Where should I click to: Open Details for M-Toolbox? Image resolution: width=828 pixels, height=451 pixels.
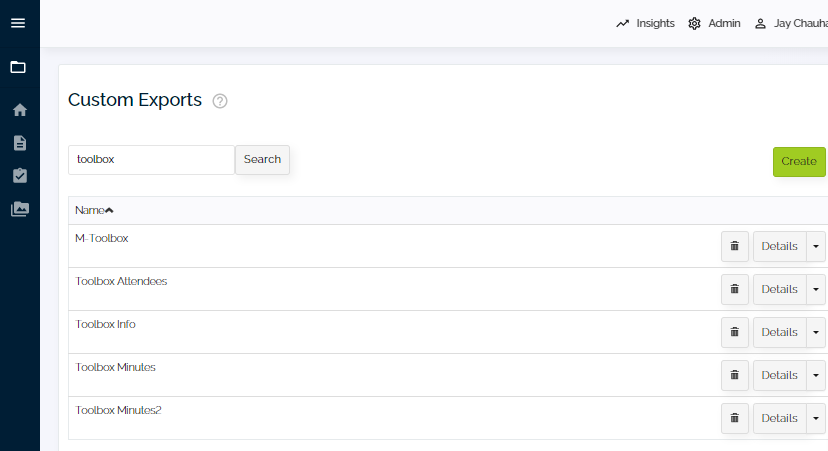coord(779,246)
